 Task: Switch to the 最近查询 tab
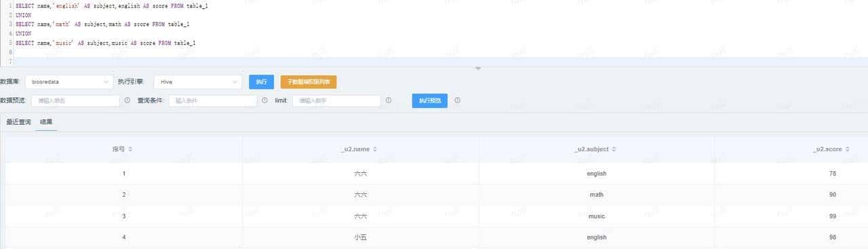point(18,122)
